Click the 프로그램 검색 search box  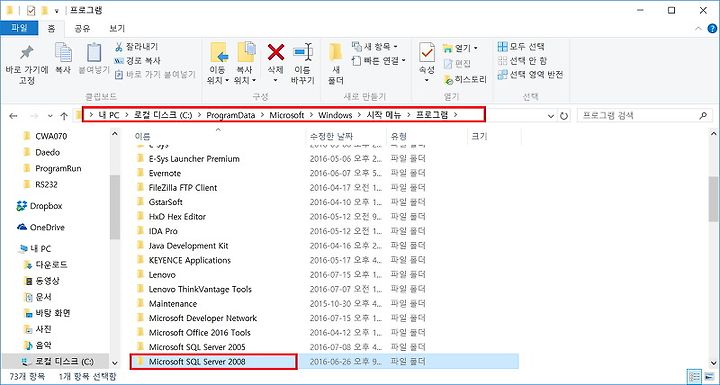(x=645, y=115)
